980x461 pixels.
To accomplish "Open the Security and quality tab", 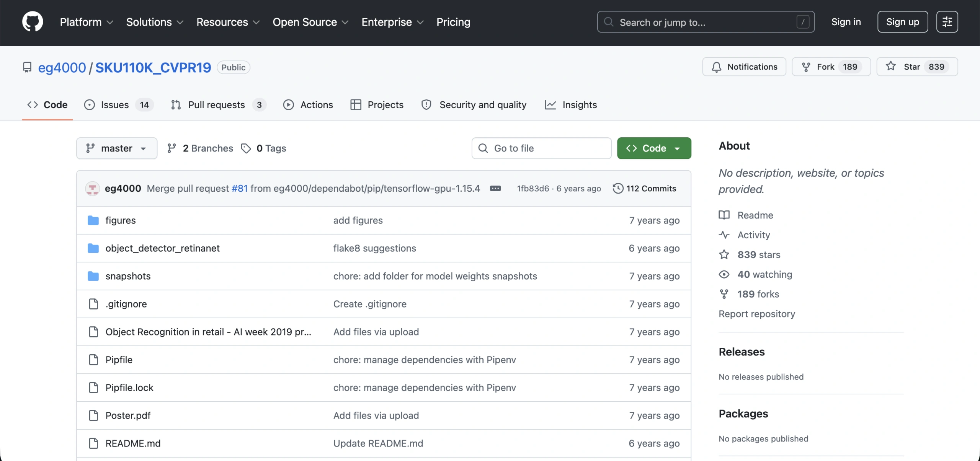I will pyautogui.click(x=474, y=105).
